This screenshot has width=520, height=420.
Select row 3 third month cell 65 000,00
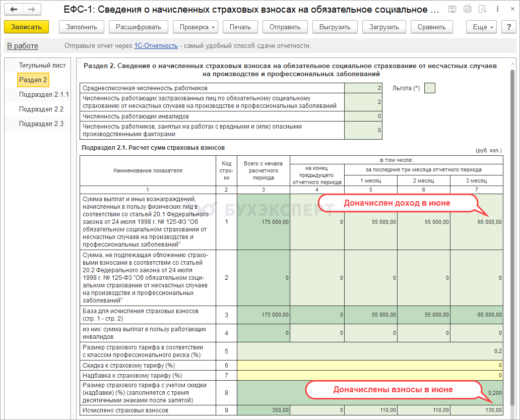(x=477, y=315)
